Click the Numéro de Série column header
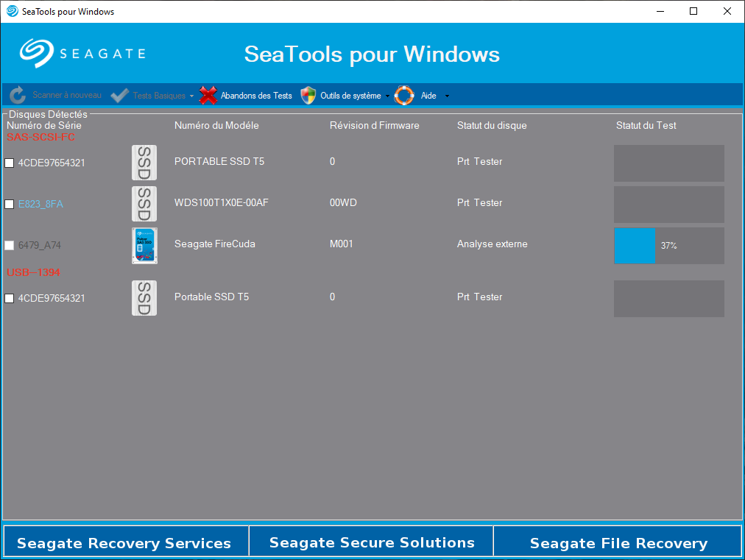This screenshot has height=560, width=745. pyautogui.click(x=43, y=125)
